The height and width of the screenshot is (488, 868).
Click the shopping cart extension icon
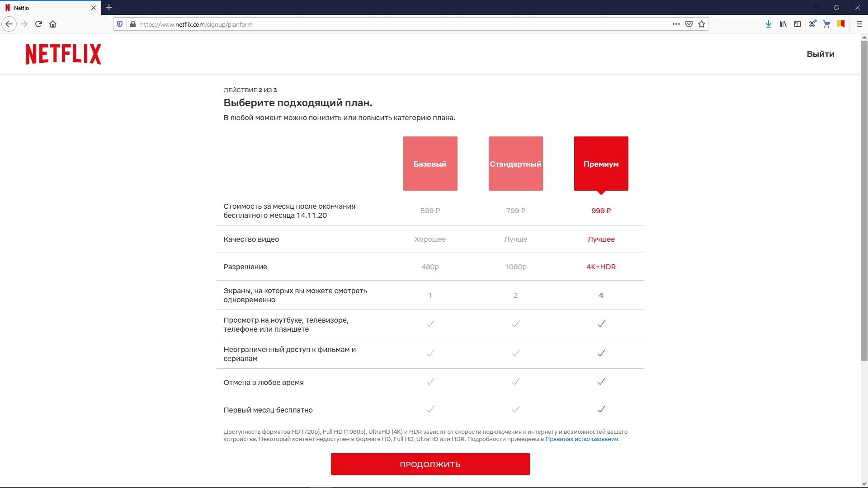[826, 24]
